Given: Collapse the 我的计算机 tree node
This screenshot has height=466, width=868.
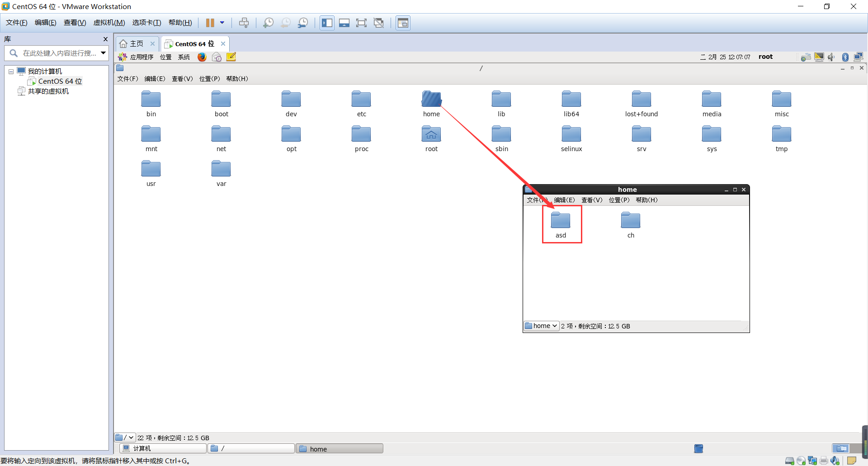Looking at the screenshot, I should point(11,71).
